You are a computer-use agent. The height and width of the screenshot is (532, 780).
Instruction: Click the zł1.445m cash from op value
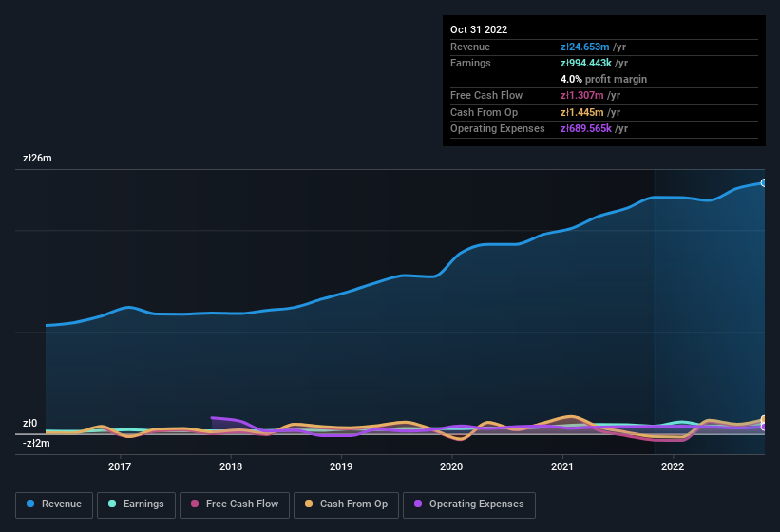[x=582, y=112]
